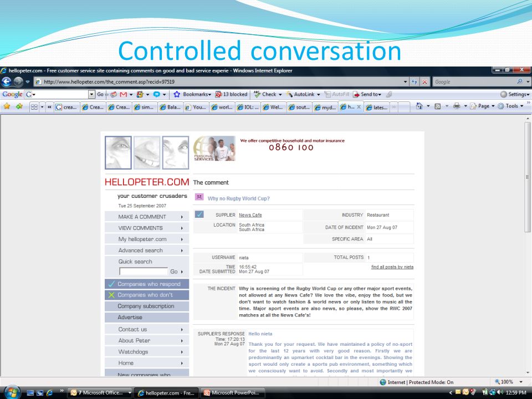This screenshot has height=399, width=532.
Task: Open the Page menu dropdown
Action: [x=483, y=106]
